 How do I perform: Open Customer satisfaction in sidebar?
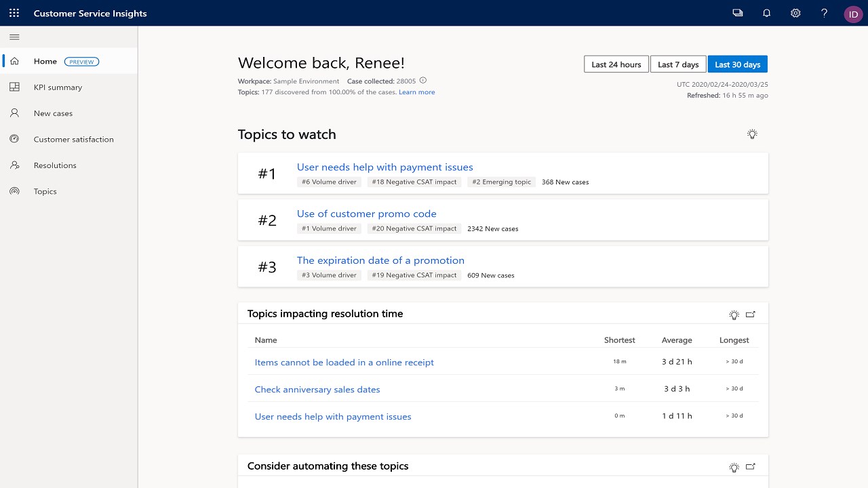[73, 140]
